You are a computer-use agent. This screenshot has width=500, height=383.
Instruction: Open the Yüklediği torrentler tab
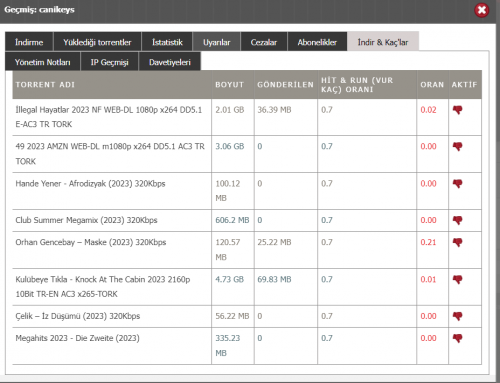[97, 42]
